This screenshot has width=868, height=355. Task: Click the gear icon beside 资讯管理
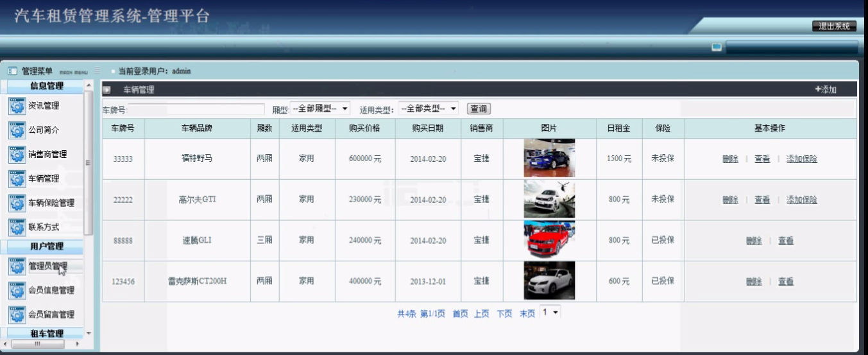click(17, 106)
